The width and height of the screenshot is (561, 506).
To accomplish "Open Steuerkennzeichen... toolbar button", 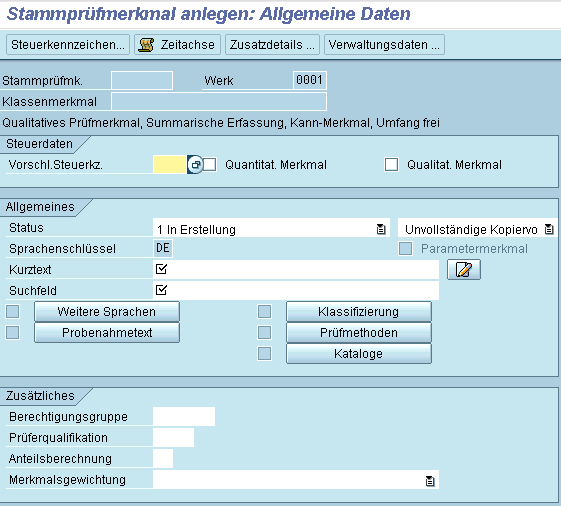I will pos(68,45).
